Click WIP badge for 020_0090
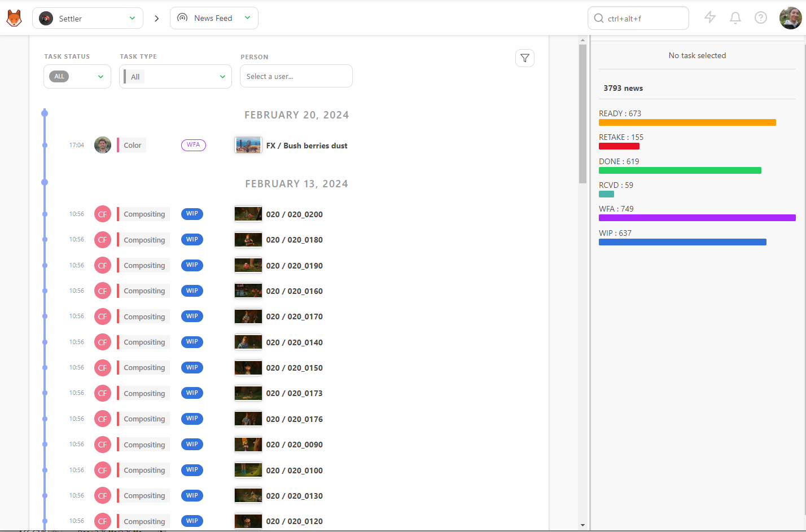 192,444
